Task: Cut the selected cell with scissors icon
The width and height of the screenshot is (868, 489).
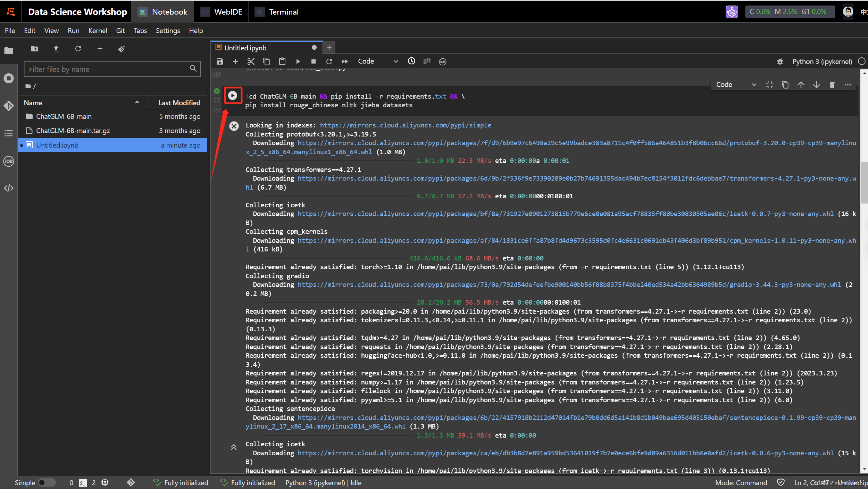Action: tap(251, 61)
